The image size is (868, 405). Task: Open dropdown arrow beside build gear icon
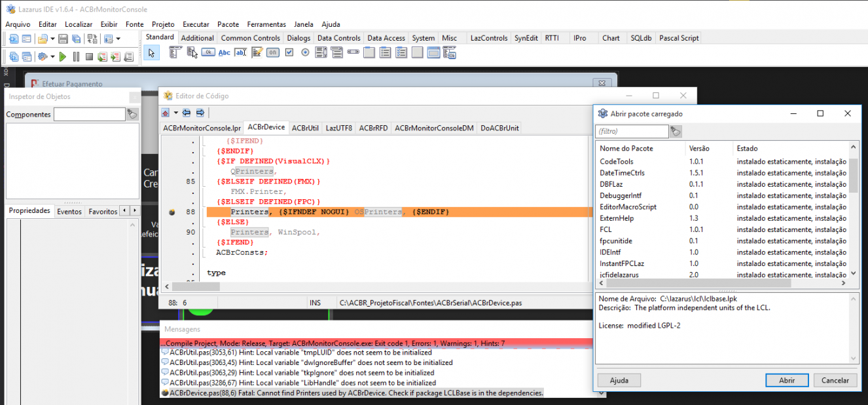coord(52,57)
